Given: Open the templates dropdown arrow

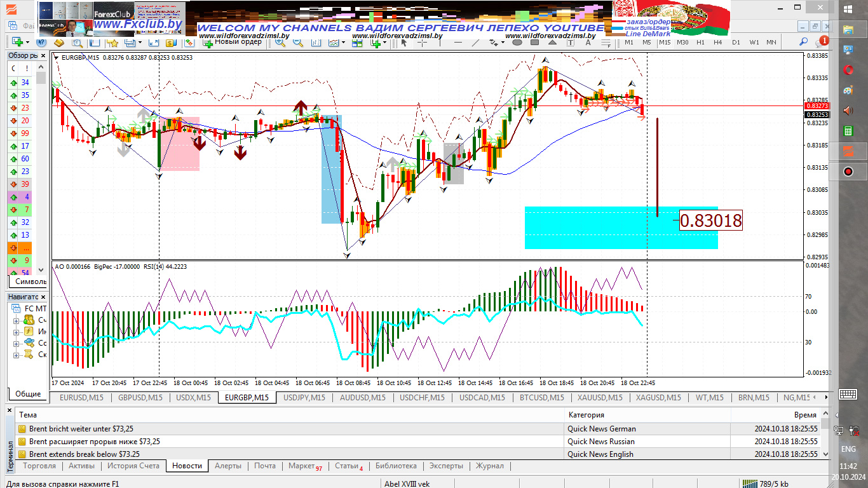Looking at the screenshot, I should pyautogui.click(x=385, y=42).
